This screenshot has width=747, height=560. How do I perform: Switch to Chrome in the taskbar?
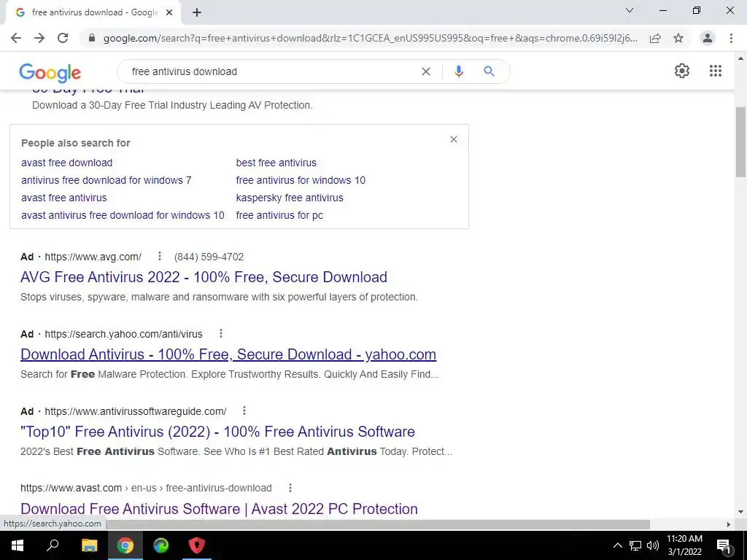pyautogui.click(x=125, y=545)
